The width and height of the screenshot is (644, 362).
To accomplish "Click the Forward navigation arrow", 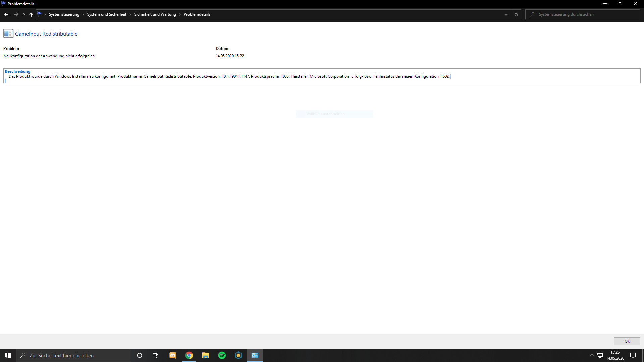I will (16, 14).
